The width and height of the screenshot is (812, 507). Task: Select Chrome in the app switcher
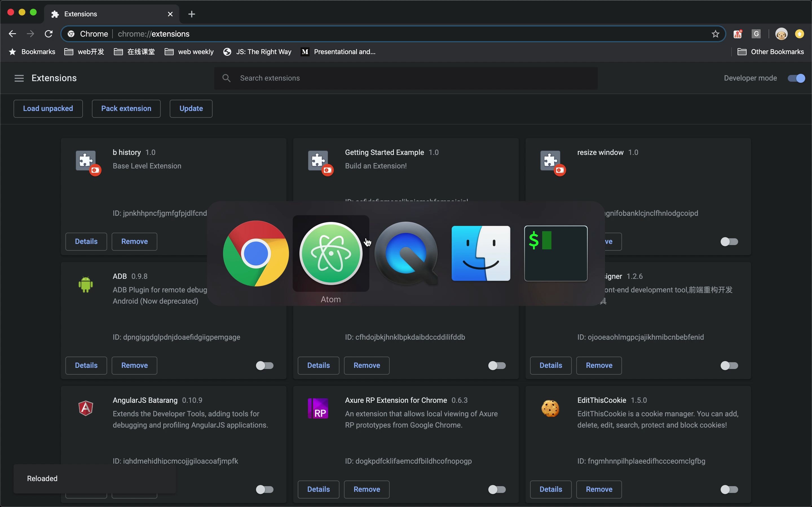coord(256,253)
